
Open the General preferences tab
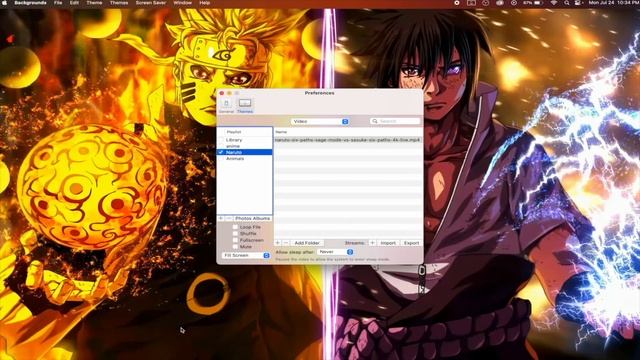pyautogui.click(x=226, y=106)
